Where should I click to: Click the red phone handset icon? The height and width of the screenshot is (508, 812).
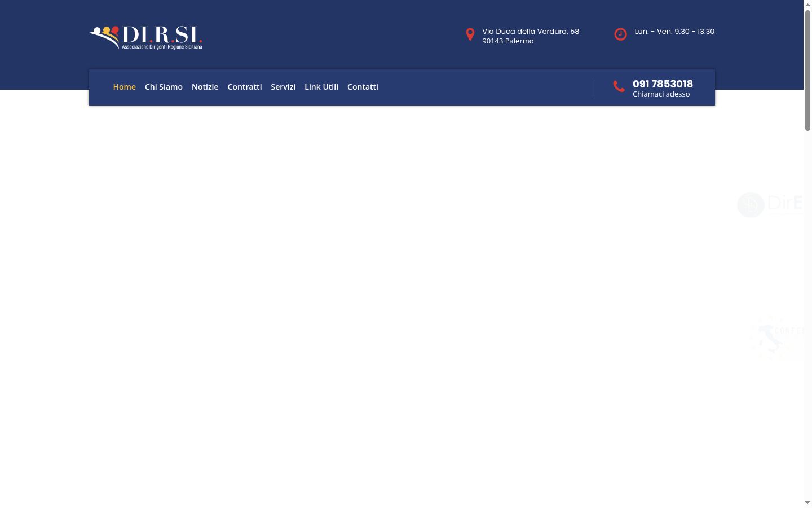click(x=619, y=86)
